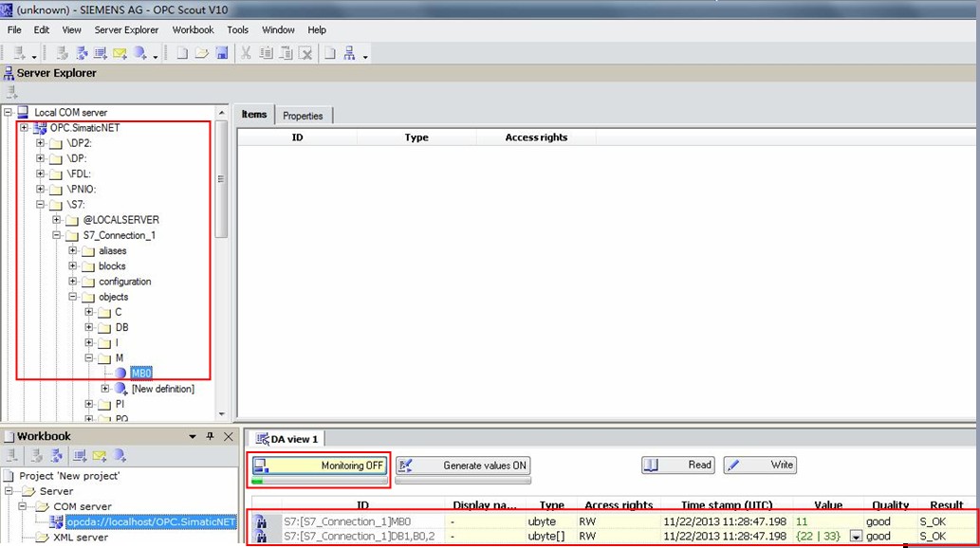The height and width of the screenshot is (548, 980).
Task: Expand the \DP2: folder
Action: (x=40, y=143)
